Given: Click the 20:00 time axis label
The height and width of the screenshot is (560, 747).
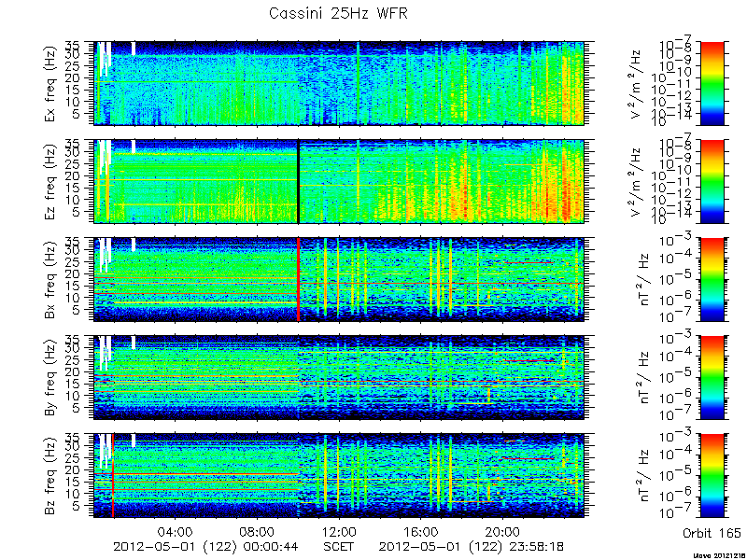Looking at the screenshot, I should [x=502, y=531].
